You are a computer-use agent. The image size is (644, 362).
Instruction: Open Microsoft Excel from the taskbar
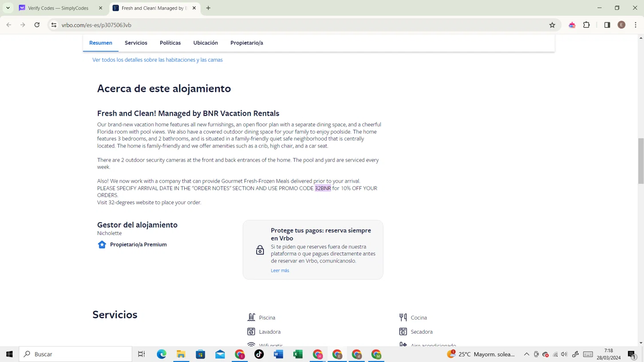pyautogui.click(x=298, y=354)
